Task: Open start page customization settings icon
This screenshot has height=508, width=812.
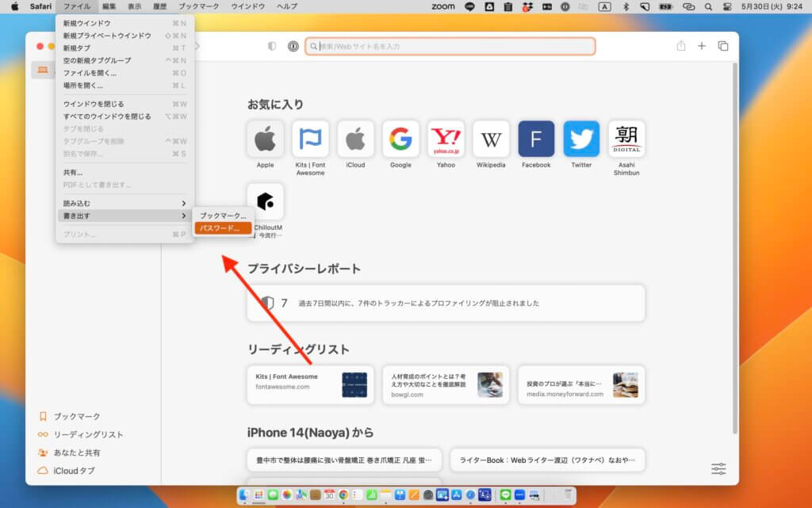Action: point(718,468)
